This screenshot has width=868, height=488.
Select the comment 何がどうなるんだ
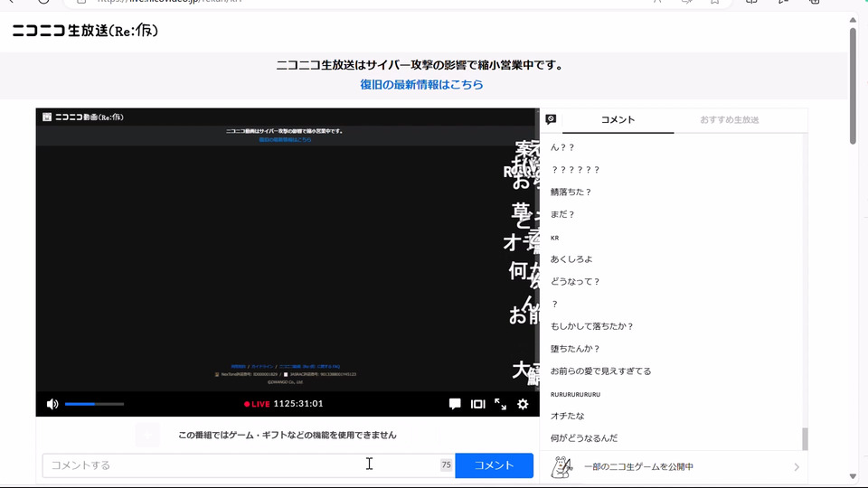point(584,438)
